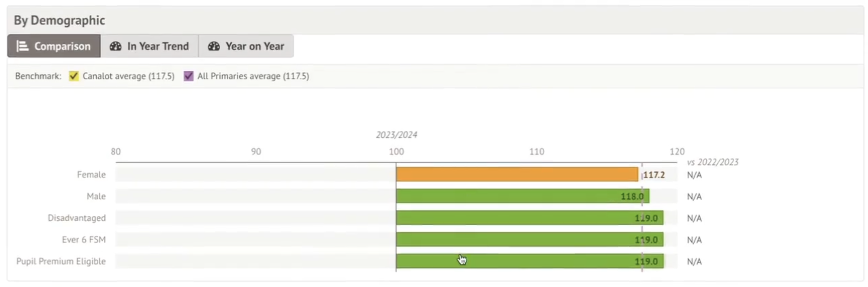Click the Female row label
Viewport: 868px width, 287px height.
tap(91, 175)
